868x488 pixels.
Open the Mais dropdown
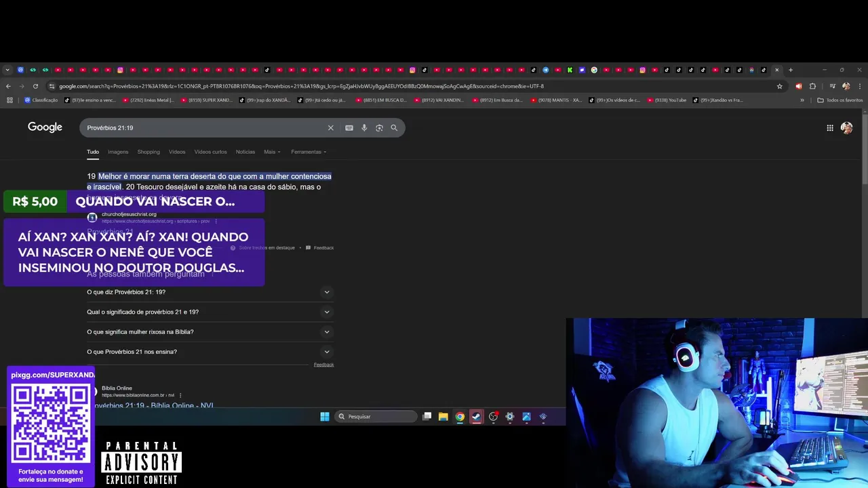pos(272,152)
